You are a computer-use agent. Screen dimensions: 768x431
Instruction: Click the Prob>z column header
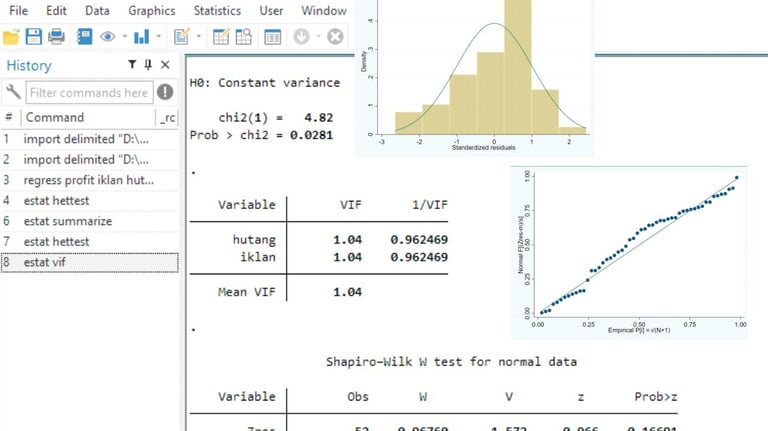656,397
